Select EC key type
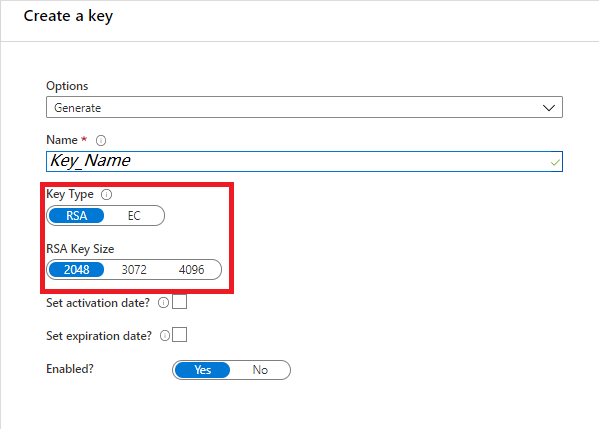599x429 pixels. coord(134,216)
